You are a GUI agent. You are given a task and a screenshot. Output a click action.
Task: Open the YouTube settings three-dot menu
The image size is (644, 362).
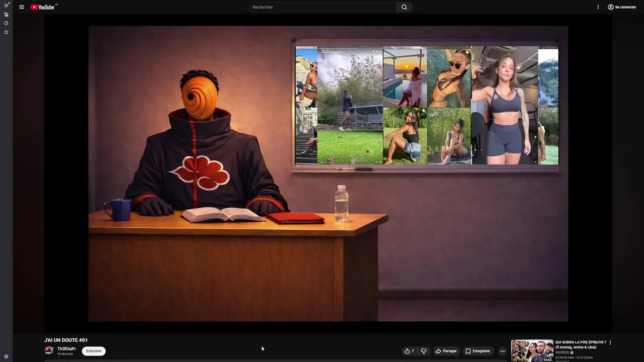[598, 7]
